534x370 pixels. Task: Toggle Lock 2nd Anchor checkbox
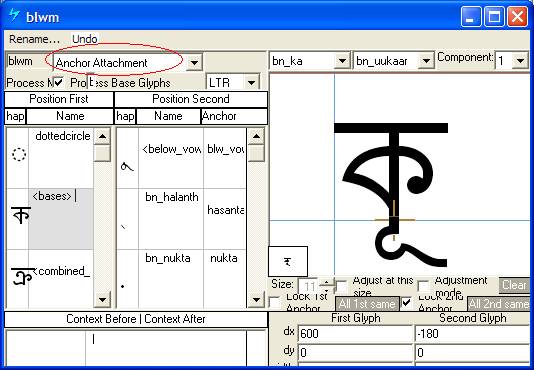(x=406, y=303)
